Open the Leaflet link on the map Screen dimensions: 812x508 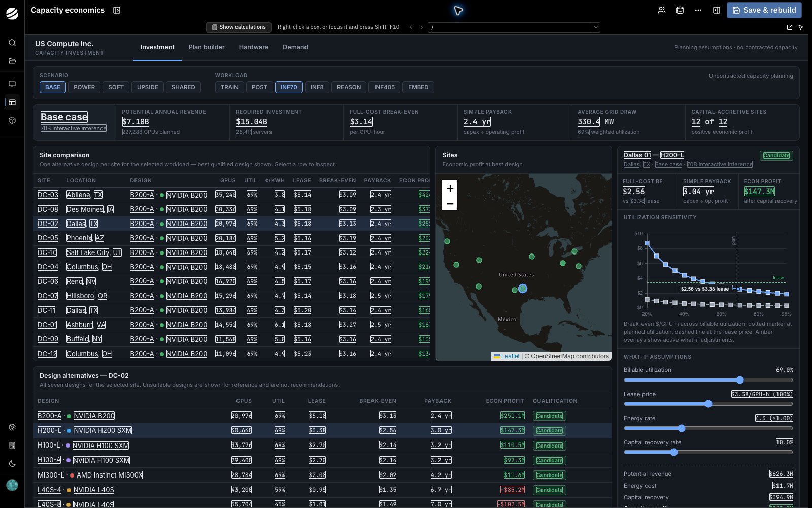506,356
